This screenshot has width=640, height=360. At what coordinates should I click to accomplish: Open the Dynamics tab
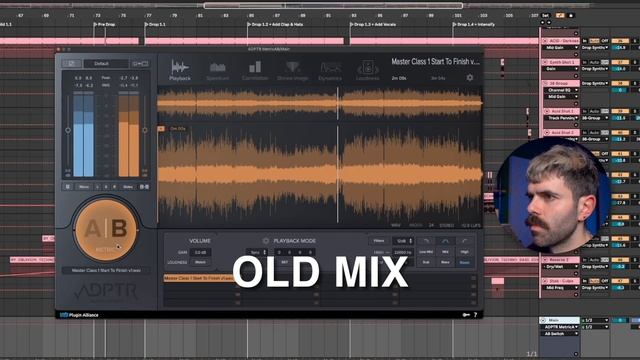pos(330,70)
